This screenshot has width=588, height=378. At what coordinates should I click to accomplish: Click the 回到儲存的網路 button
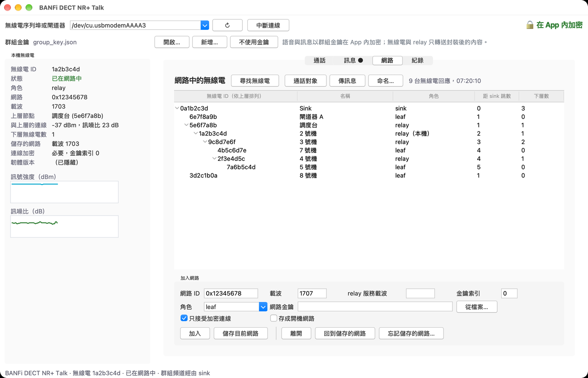345,334
